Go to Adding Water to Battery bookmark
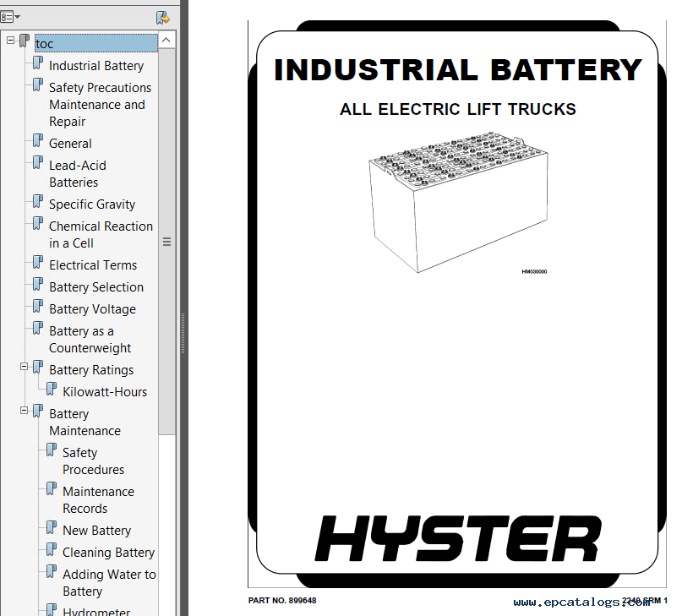Image resolution: width=693 pixels, height=616 pixels. tap(109, 583)
